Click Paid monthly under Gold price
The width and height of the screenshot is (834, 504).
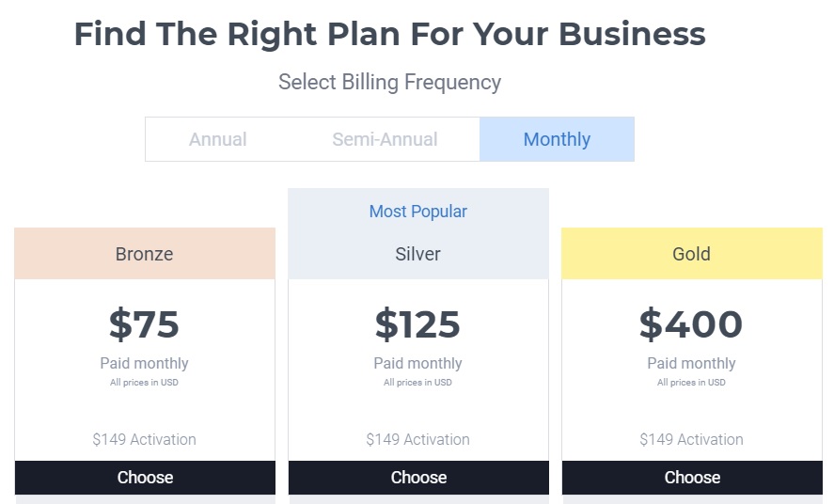click(692, 363)
